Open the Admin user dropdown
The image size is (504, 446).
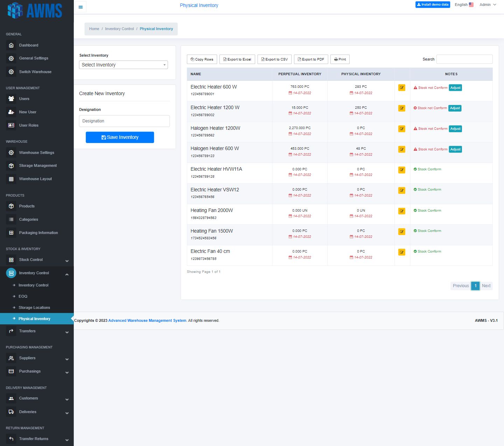(488, 5)
